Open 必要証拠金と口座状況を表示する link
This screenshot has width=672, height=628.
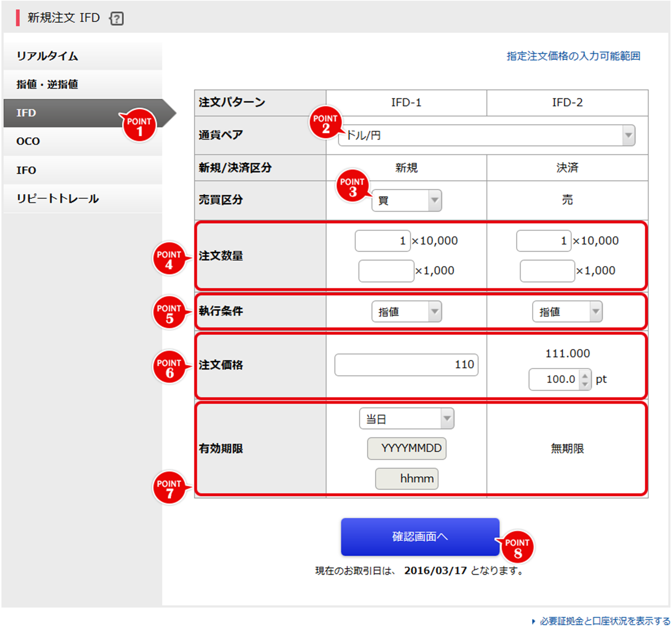pos(604,621)
